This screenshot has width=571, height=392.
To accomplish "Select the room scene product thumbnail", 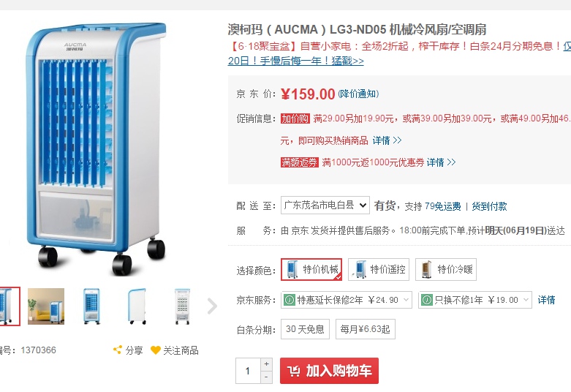I will pyautogui.click(x=46, y=306).
